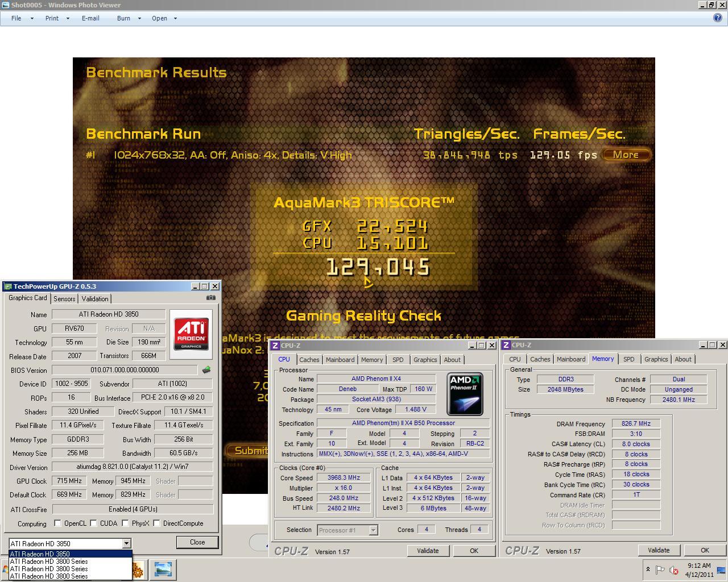Select last ATI Radeon HD 3800 Series entry
This screenshot has height=582, width=728.
(71, 576)
